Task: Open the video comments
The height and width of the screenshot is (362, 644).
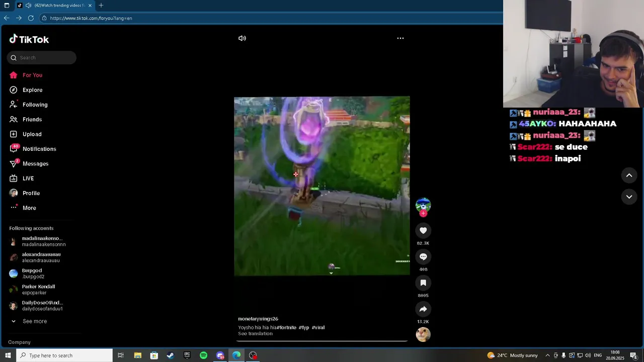Action: pyautogui.click(x=423, y=256)
